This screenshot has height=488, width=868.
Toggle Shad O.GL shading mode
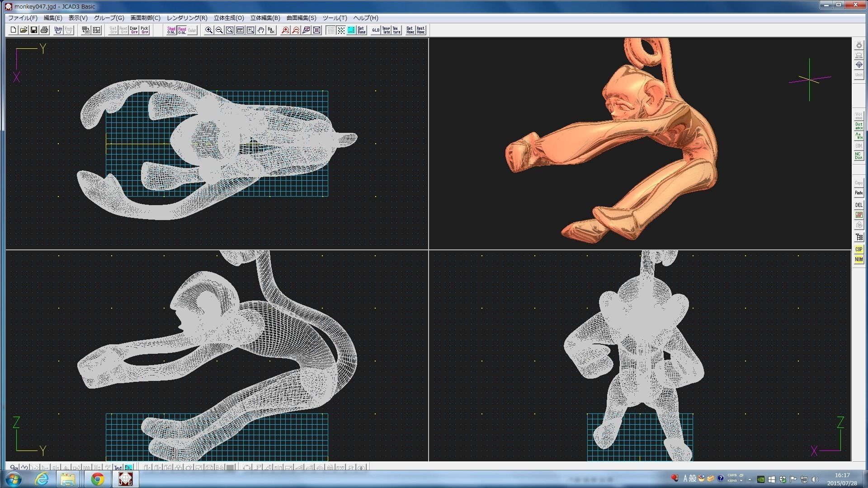pos(171,30)
